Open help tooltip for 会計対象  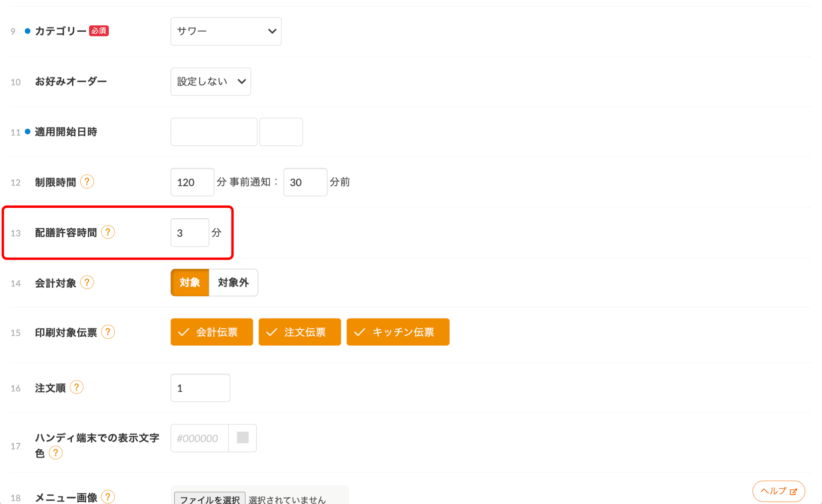(x=87, y=282)
